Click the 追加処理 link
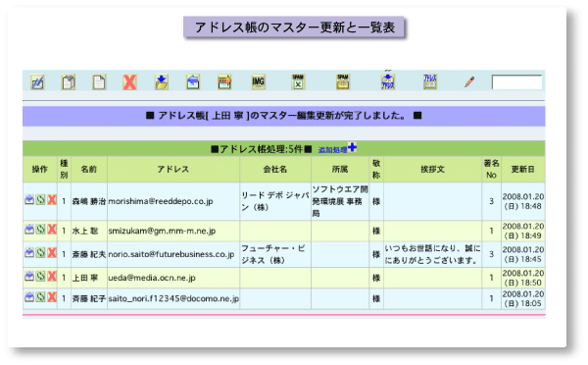Screen dimensions: 588x365 click(x=332, y=150)
